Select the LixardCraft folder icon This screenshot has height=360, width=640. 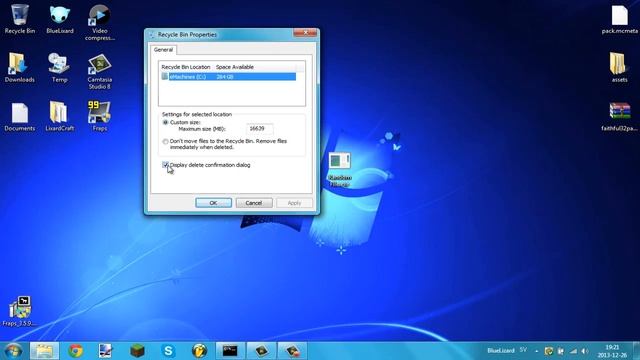coord(60,117)
